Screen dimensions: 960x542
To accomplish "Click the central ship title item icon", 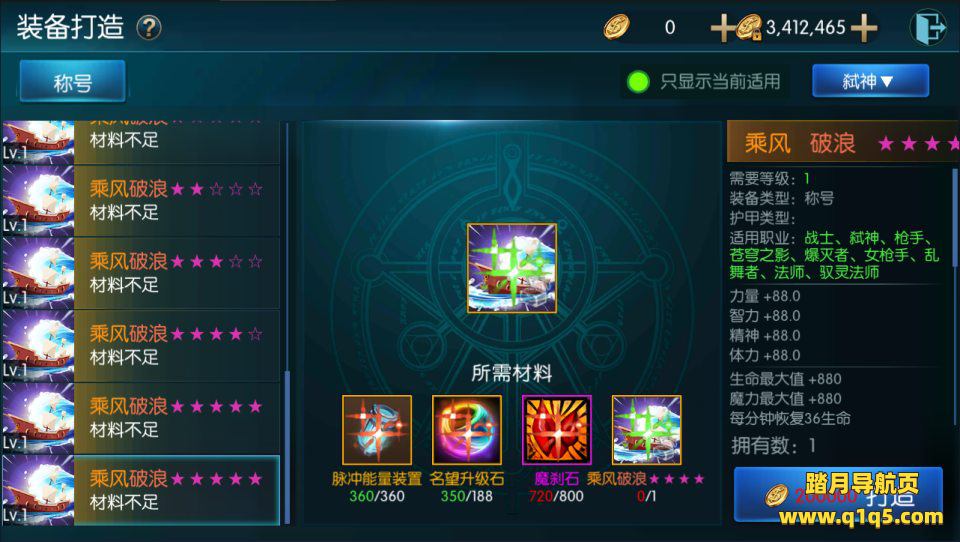I will (512, 268).
